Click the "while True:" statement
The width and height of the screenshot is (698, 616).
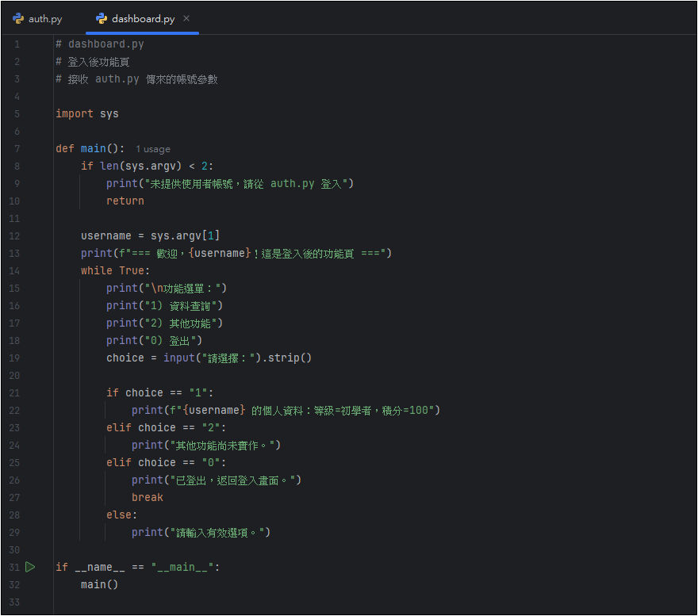point(115,270)
